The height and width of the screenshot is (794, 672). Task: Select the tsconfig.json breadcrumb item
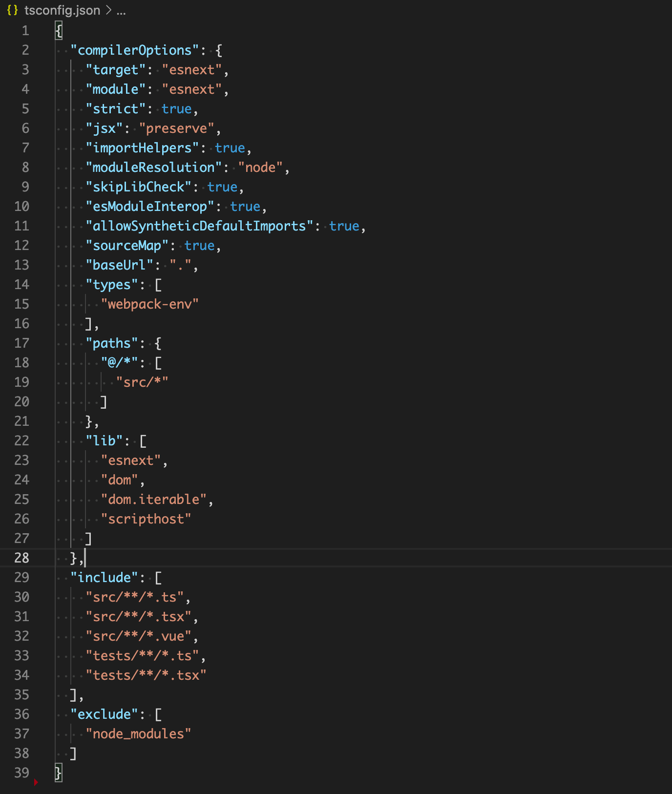point(62,10)
